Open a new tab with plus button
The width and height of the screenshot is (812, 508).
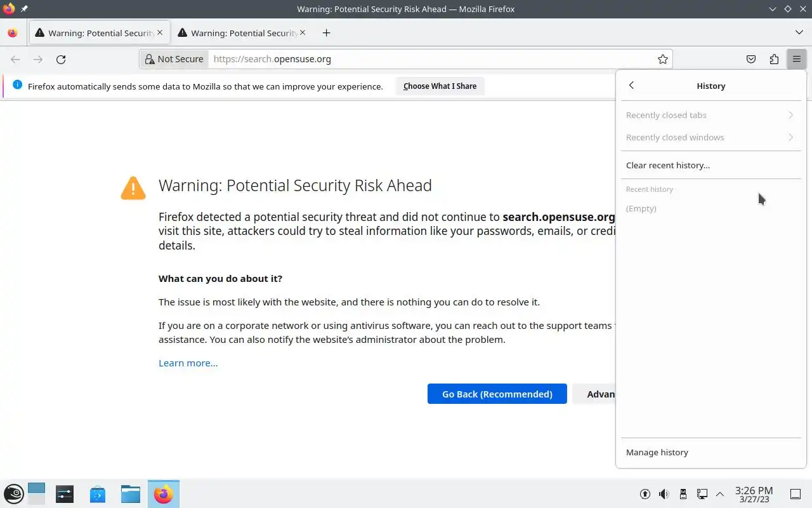(x=326, y=33)
